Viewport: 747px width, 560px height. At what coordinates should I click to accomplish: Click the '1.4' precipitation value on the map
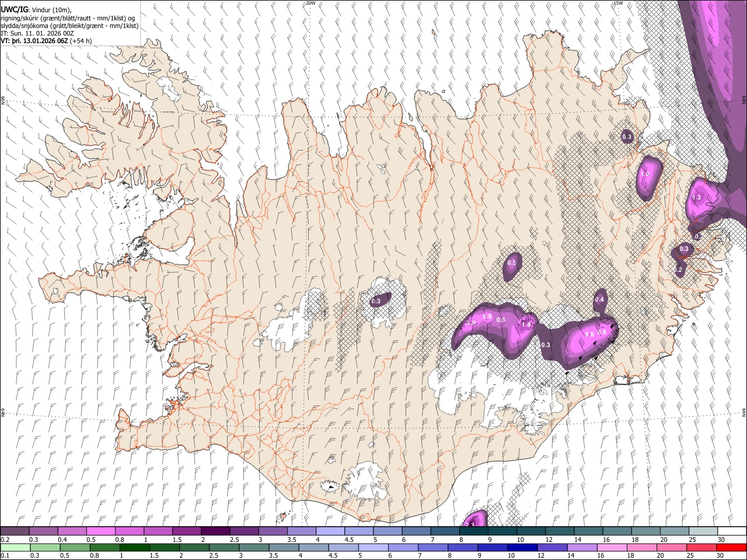click(526, 324)
